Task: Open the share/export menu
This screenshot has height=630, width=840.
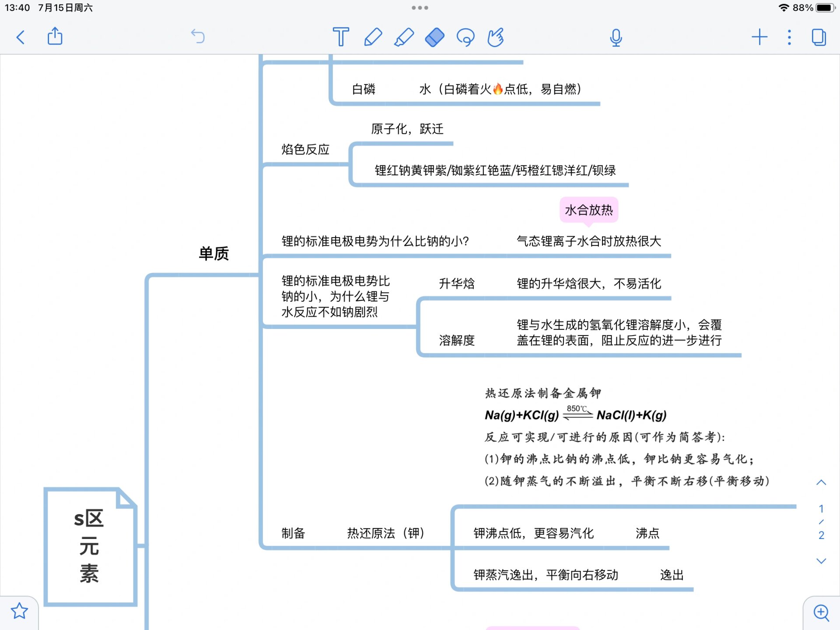Action: coord(55,36)
